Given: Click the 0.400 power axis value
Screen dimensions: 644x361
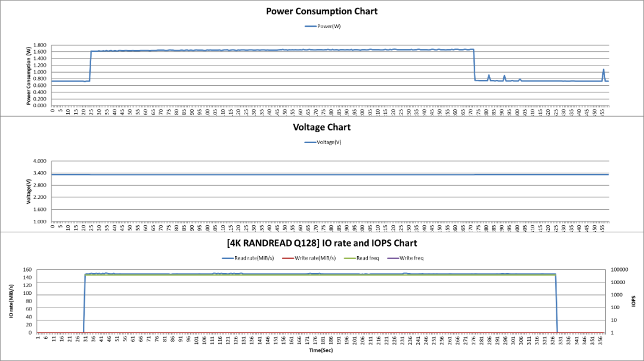Looking at the screenshot, I should coord(40,92).
